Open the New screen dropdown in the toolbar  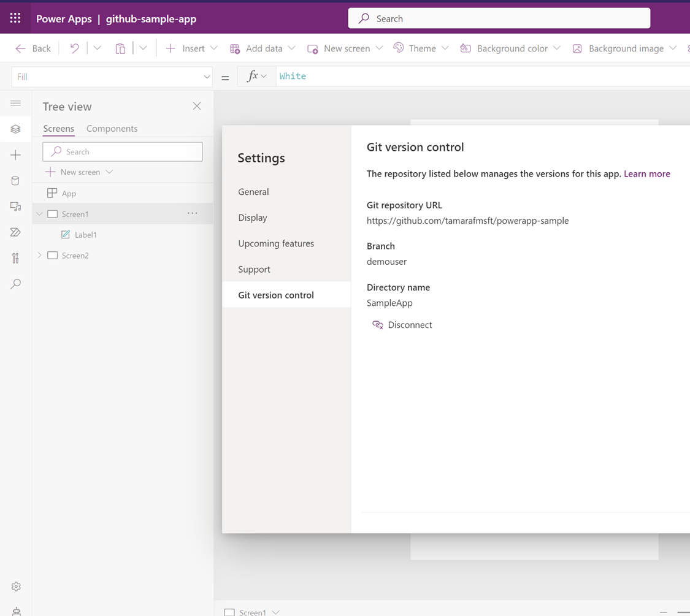click(x=379, y=48)
